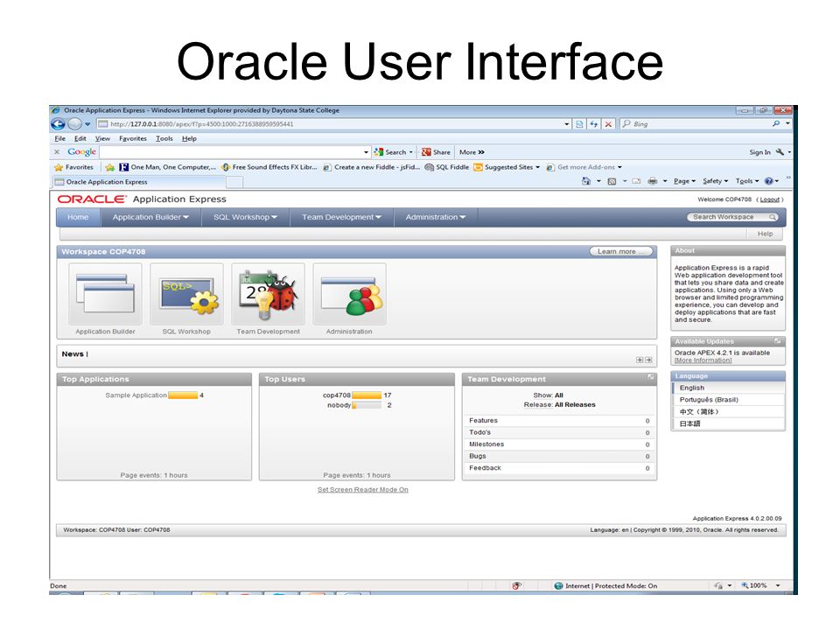Screen dimensions: 840x630
Task: Click the cop4708 user in Top Users
Action: 336,395
